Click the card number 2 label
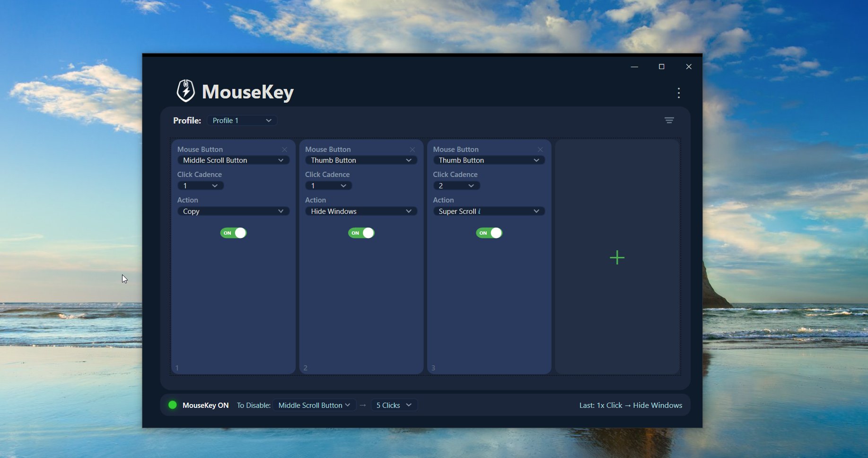868x458 pixels. point(305,368)
